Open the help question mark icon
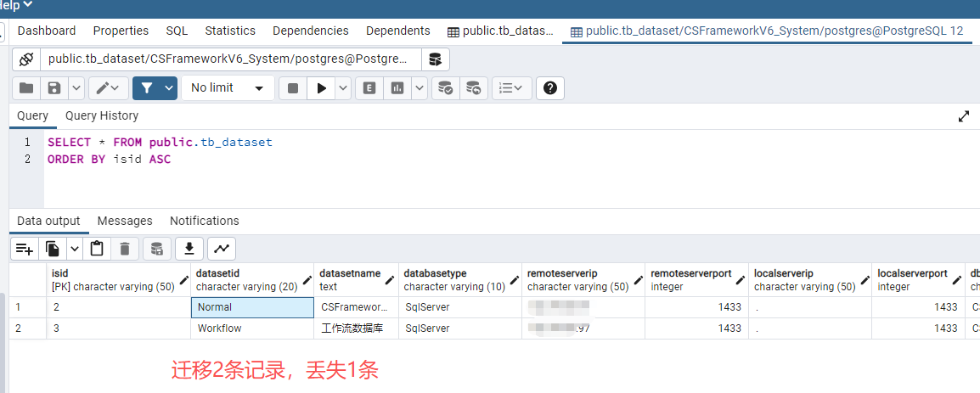The image size is (980, 393). click(x=550, y=88)
